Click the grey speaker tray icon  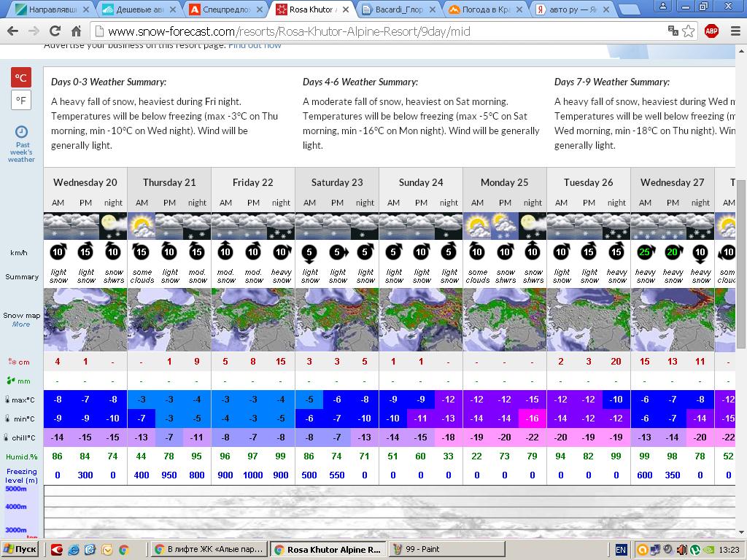[668, 550]
